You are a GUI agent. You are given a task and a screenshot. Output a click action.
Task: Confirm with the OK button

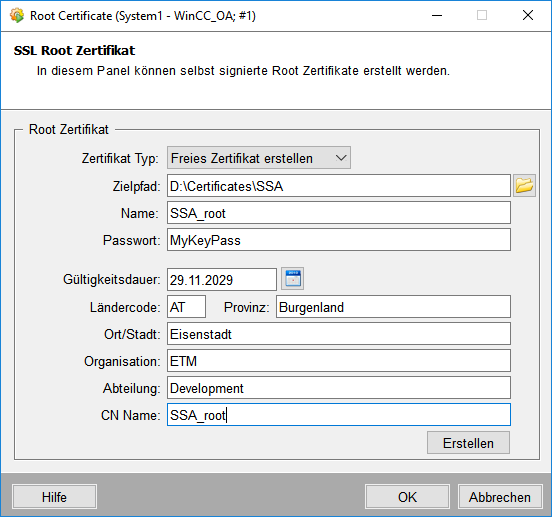(x=407, y=497)
